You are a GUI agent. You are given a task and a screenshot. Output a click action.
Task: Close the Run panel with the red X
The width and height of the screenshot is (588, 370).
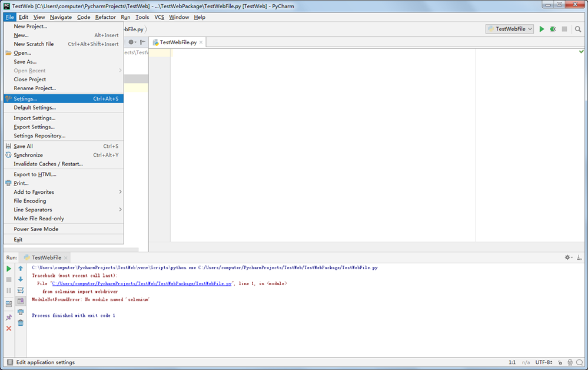pos(9,328)
